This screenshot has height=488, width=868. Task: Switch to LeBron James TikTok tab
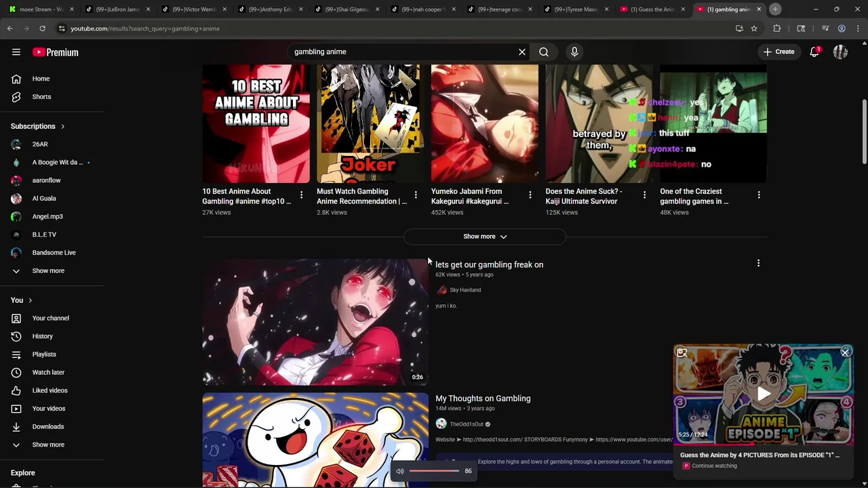point(119,9)
